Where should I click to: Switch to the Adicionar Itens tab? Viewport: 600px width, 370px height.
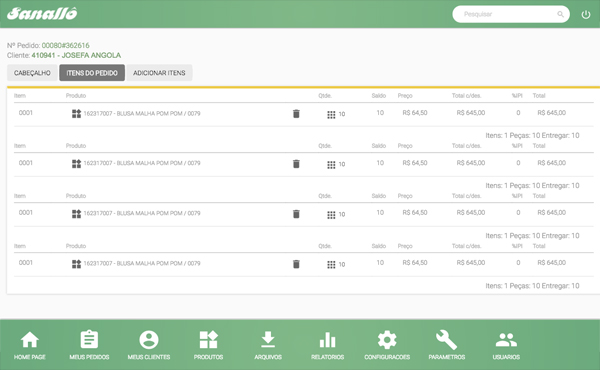tap(159, 73)
